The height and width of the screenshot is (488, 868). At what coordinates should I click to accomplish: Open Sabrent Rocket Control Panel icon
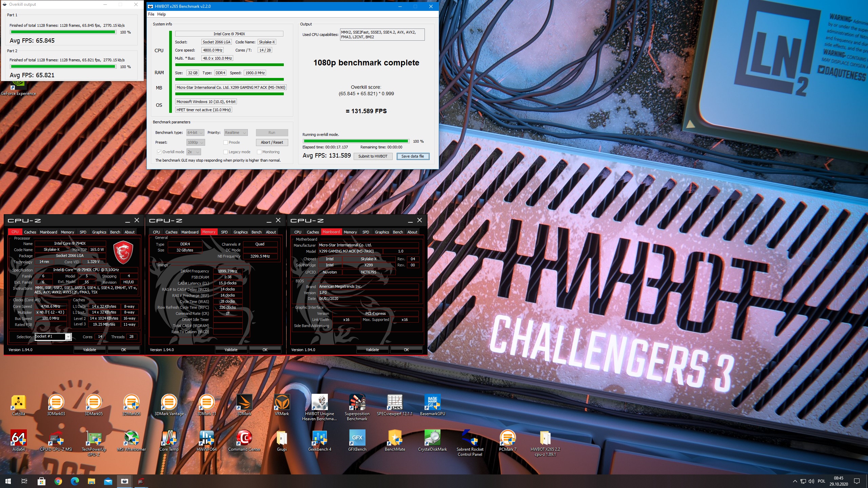[470, 443]
